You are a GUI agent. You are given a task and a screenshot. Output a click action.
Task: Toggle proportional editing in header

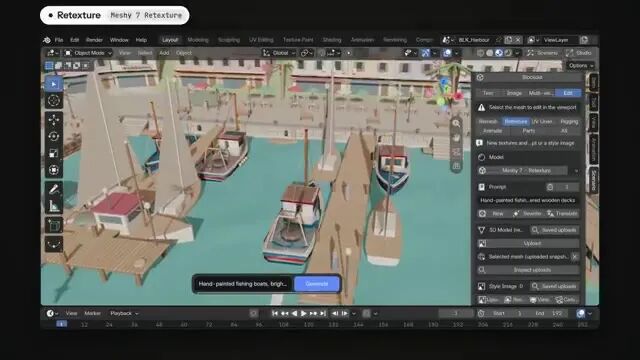coord(349,53)
